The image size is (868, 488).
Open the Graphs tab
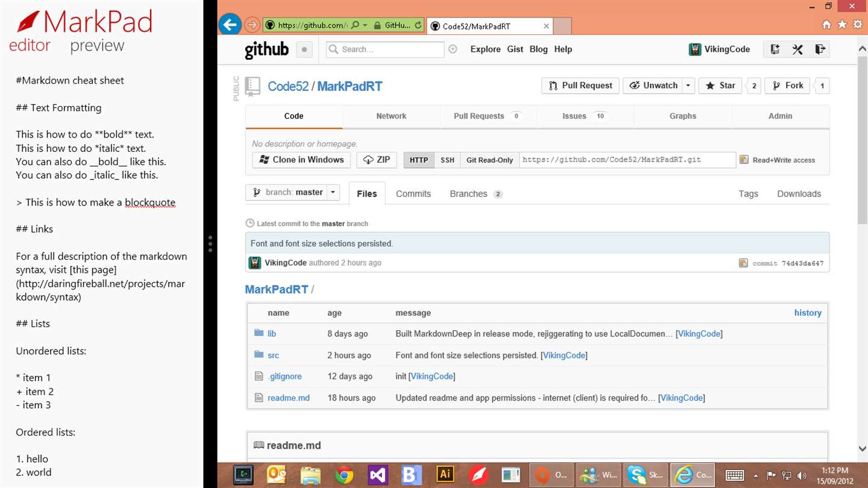pos(683,116)
